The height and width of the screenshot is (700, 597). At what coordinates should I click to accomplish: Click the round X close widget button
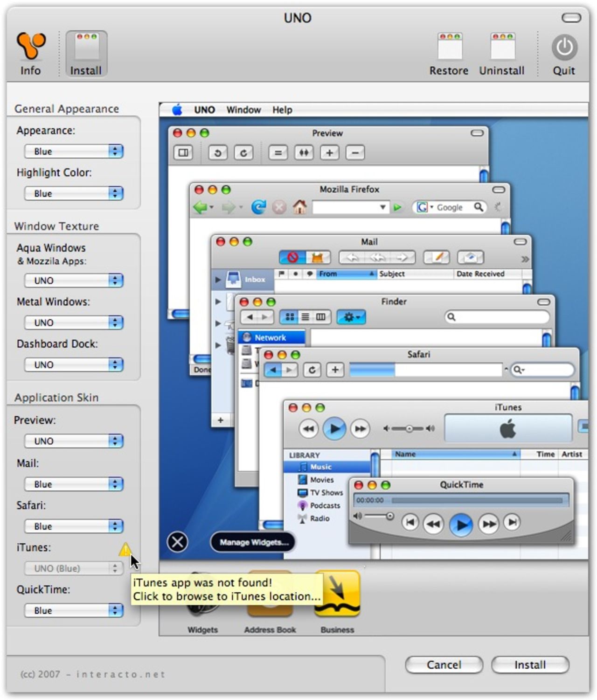tap(177, 542)
